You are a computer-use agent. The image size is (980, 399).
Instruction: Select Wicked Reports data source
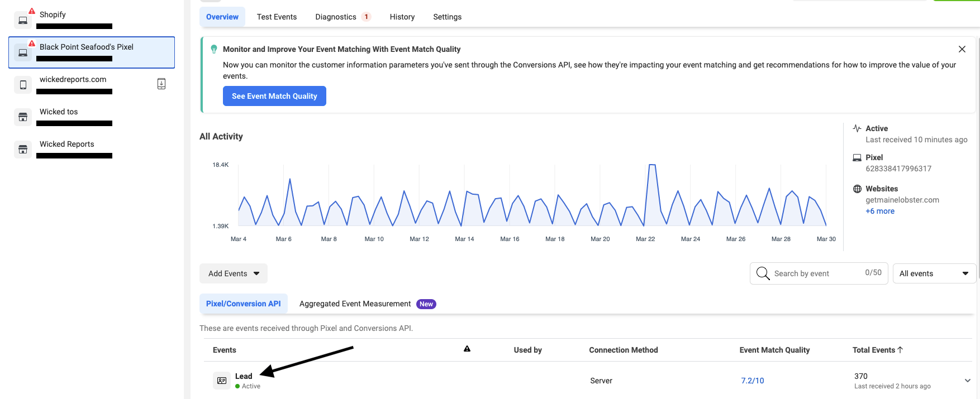pyautogui.click(x=92, y=150)
